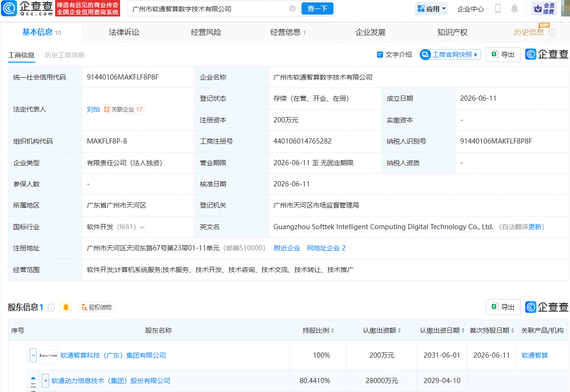Viewport: 570px width, 392px height.
Task: Open 工商官网快照 button
Action: (x=450, y=55)
